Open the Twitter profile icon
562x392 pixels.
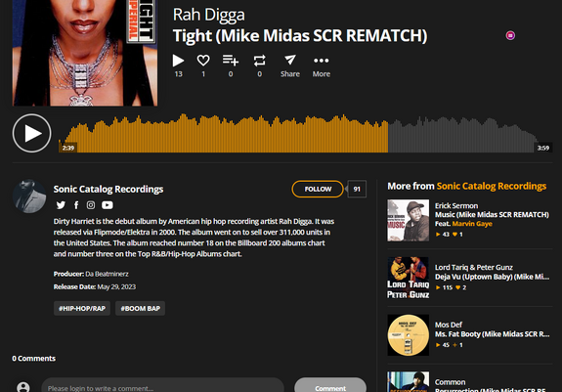(x=61, y=205)
